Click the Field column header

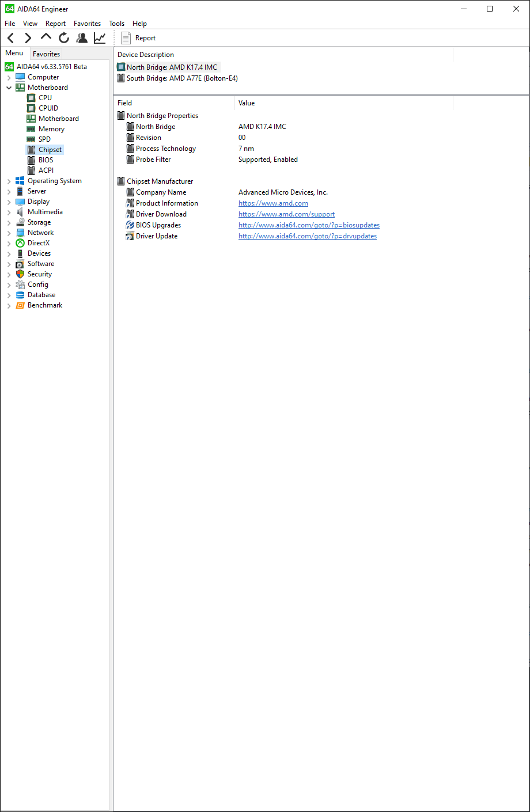[174, 103]
